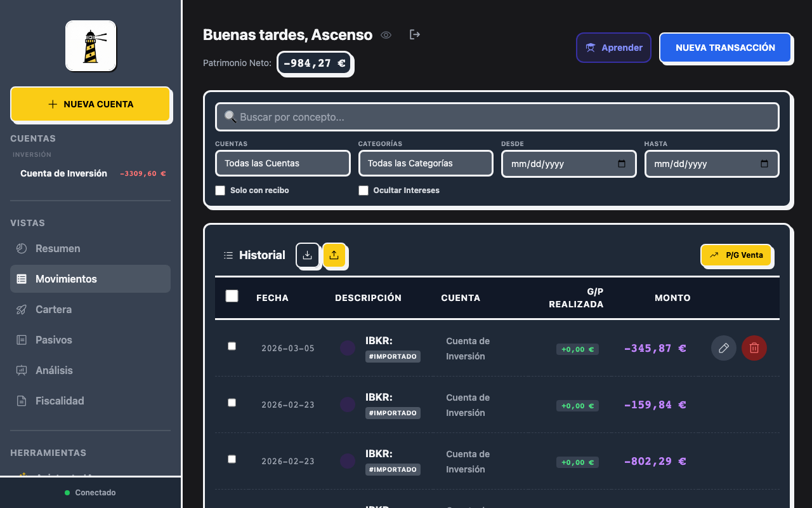The image size is (812, 508).
Task: Expand the Todas las Categorías dropdown
Action: (x=426, y=163)
